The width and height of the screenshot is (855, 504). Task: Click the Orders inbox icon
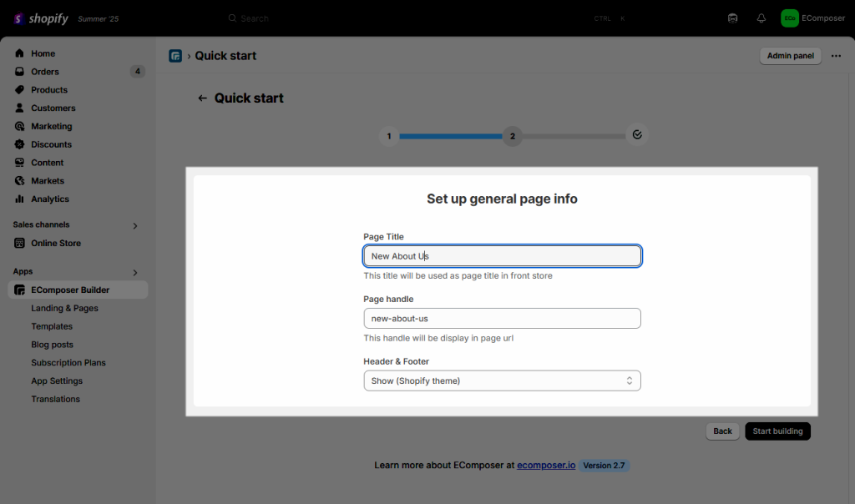(20, 72)
